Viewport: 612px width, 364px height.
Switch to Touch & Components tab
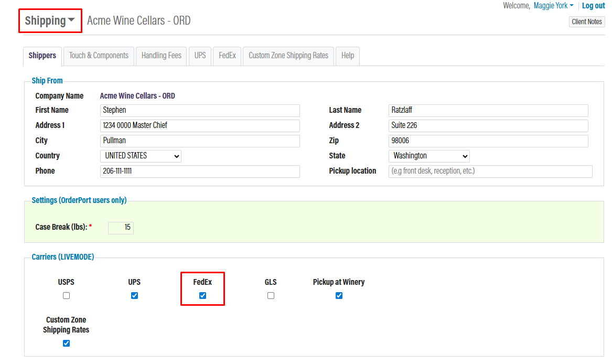(x=99, y=56)
